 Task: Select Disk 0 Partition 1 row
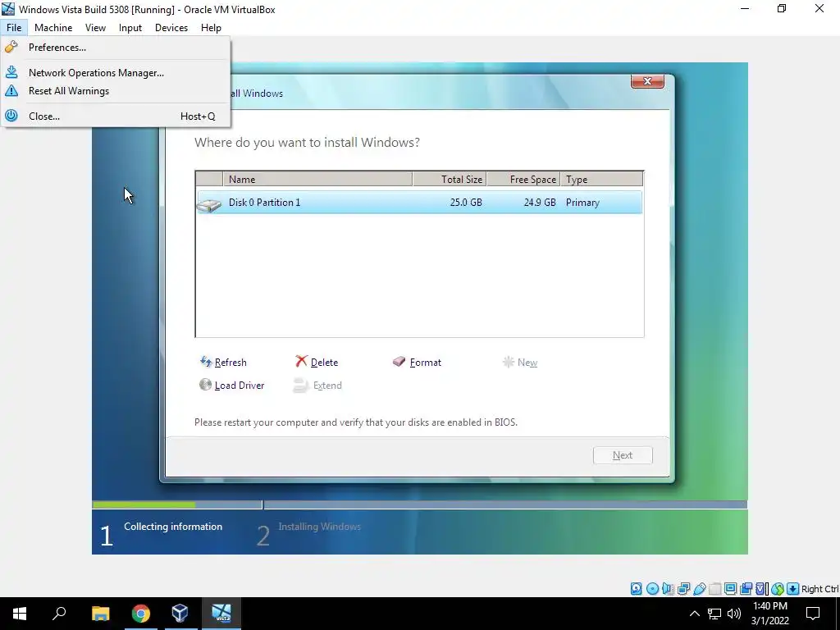click(419, 203)
